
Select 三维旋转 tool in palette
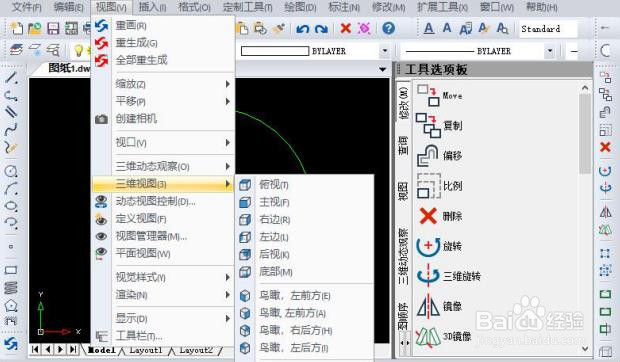pyautogui.click(x=448, y=276)
